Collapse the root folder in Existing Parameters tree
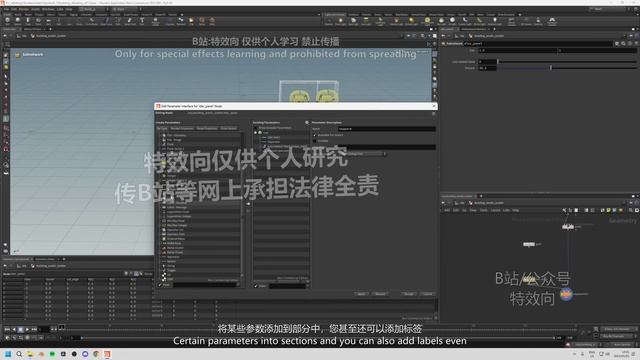Image resolution: width=640 pixels, height=360 pixels. (x=256, y=133)
